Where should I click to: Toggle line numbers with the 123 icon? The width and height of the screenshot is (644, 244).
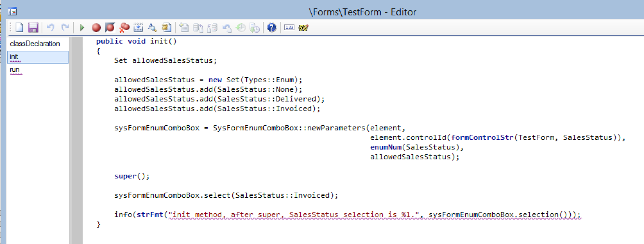[289, 27]
